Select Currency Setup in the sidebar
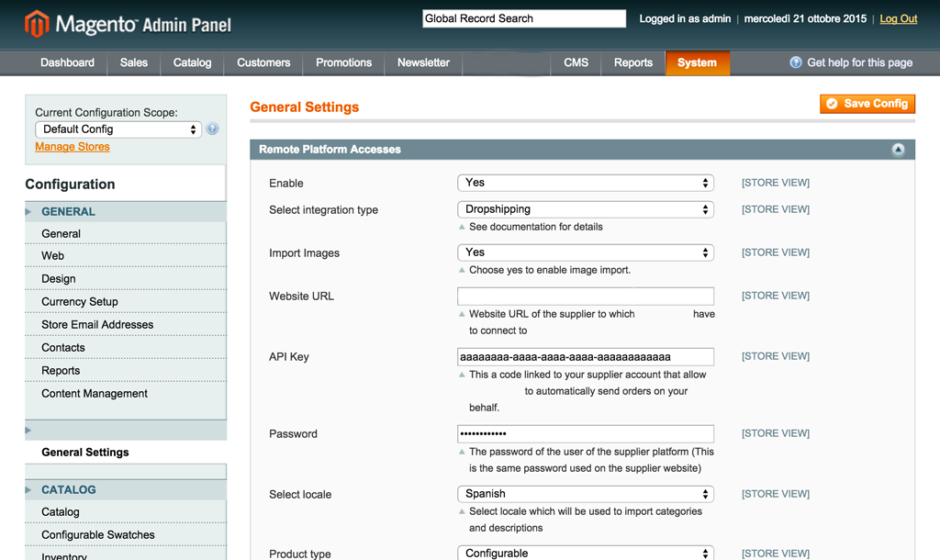The width and height of the screenshot is (940, 560). point(80,302)
